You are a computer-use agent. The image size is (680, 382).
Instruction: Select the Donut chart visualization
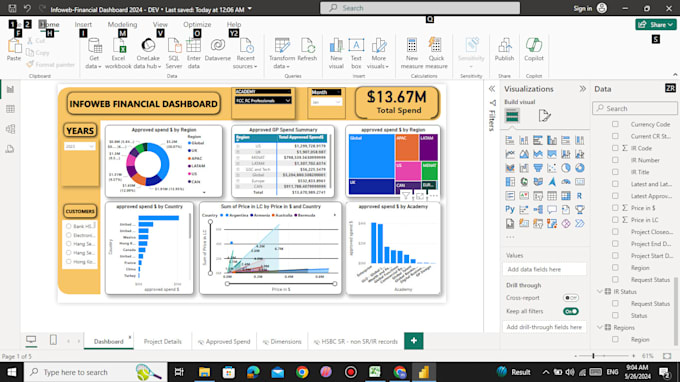point(579,168)
